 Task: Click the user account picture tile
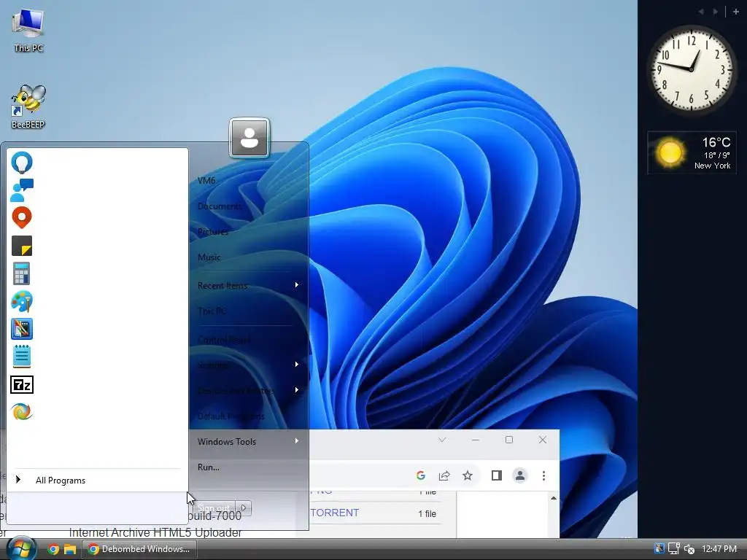(x=249, y=138)
